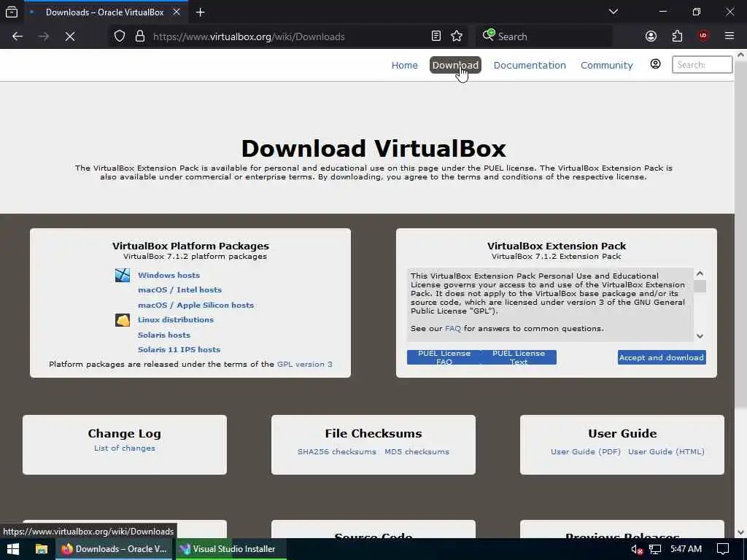Open the Windows Start menu
Image resolution: width=747 pixels, height=560 pixels.
coord(13,549)
